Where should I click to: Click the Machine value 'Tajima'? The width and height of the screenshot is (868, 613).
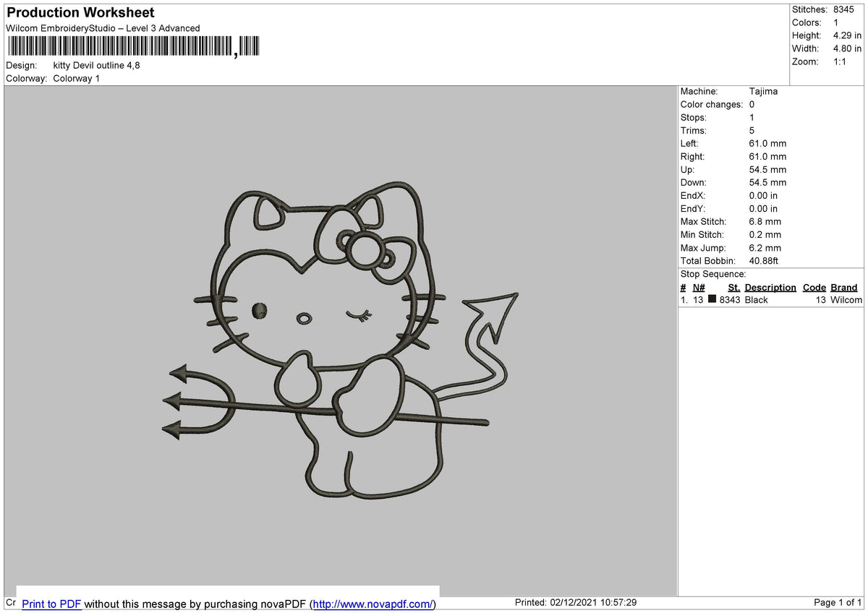(763, 91)
